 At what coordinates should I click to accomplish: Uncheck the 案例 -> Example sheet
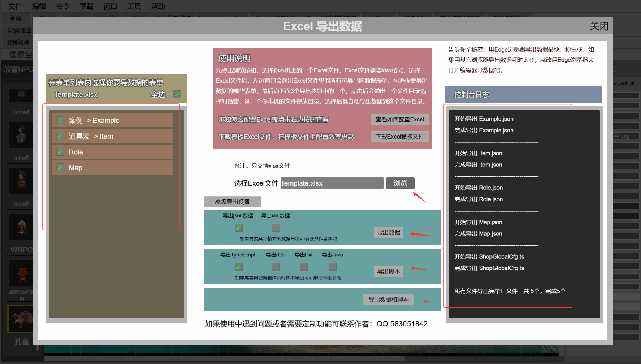click(60, 120)
